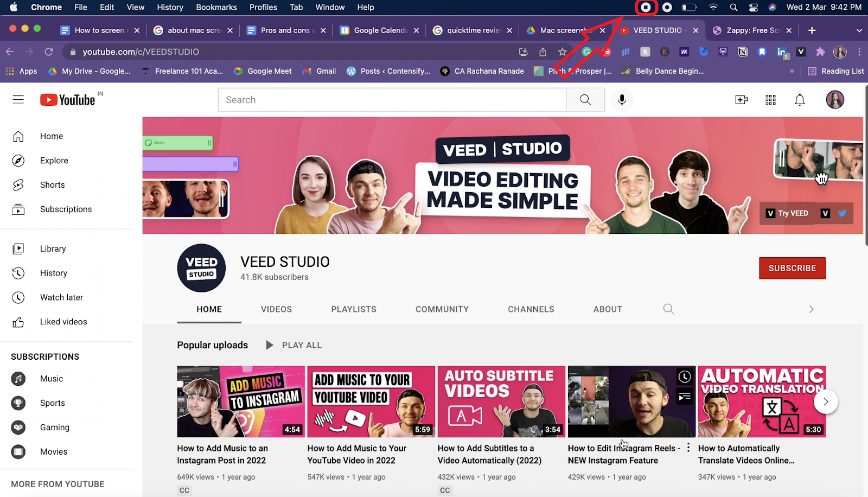Search within the VEED STUDIO channel
The image size is (868, 497).
(668, 309)
